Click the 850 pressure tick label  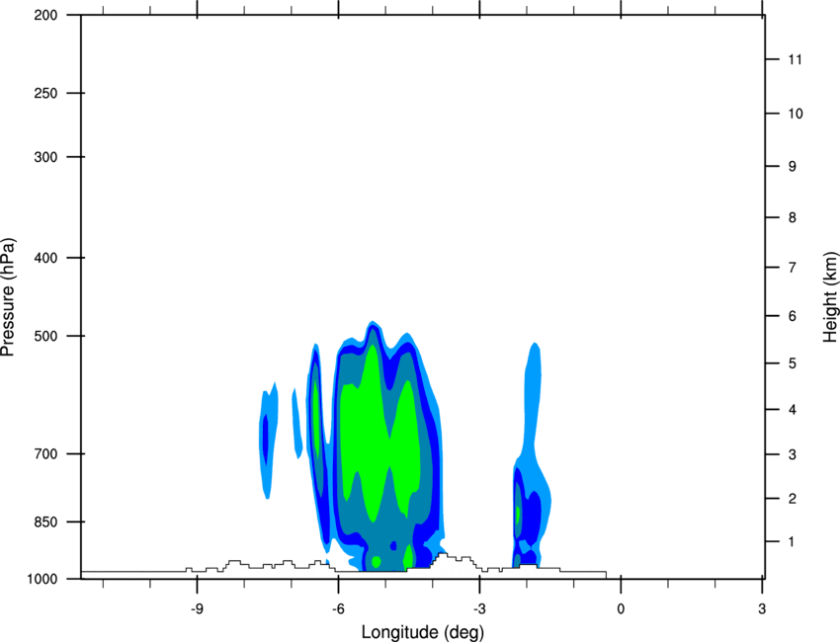click(x=45, y=522)
